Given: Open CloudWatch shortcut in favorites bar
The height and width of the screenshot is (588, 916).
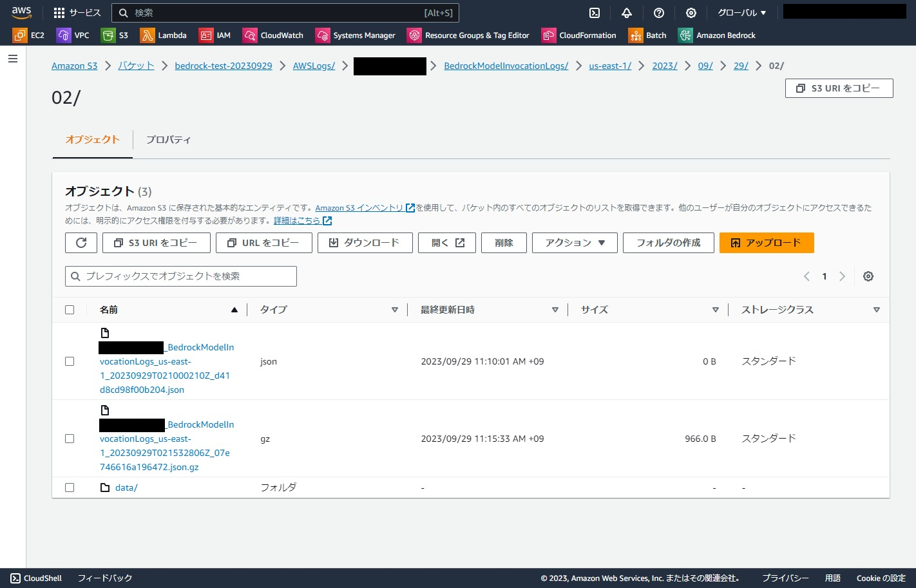Looking at the screenshot, I should click(x=273, y=35).
